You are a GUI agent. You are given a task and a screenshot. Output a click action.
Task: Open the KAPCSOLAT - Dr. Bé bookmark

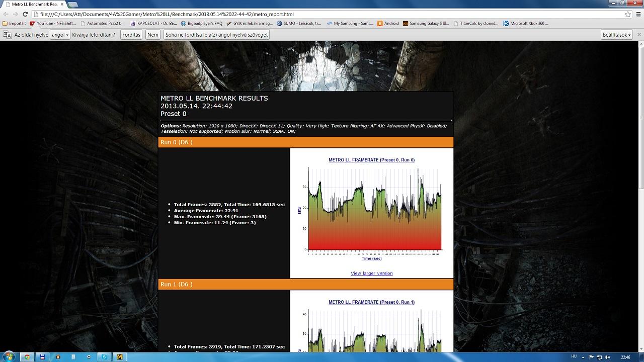153,23
